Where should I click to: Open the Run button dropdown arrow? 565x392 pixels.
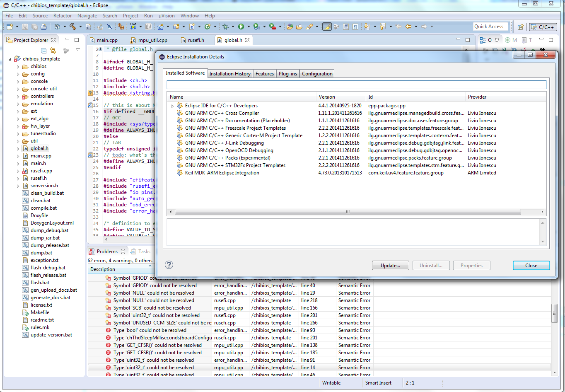click(x=248, y=27)
